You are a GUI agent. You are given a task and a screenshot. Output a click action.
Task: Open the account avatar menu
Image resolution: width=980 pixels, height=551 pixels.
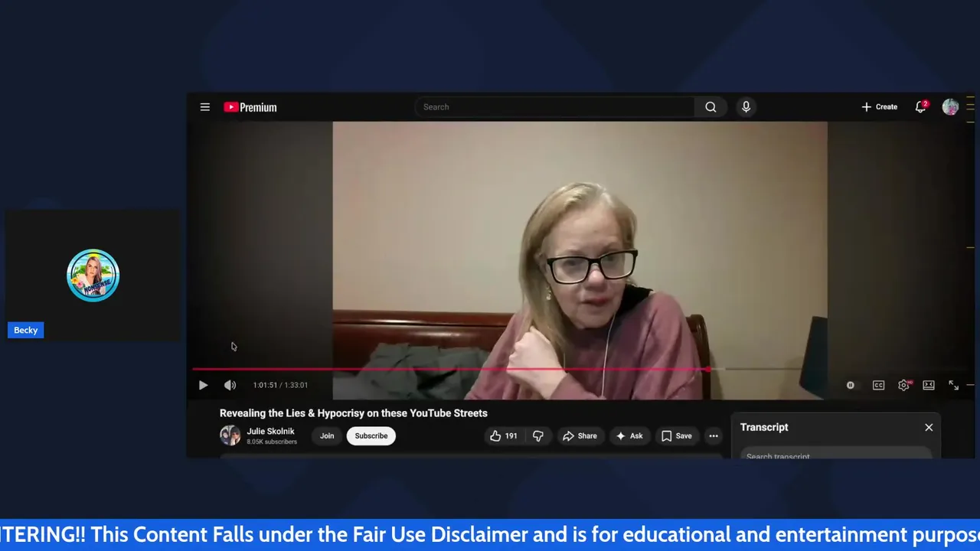(950, 107)
